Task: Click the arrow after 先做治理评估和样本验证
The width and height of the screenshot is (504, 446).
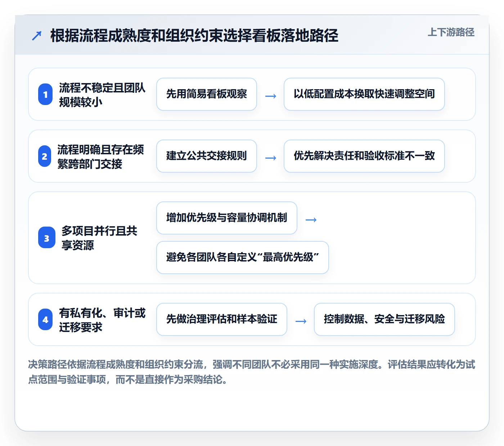Action: (x=301, y=321)
